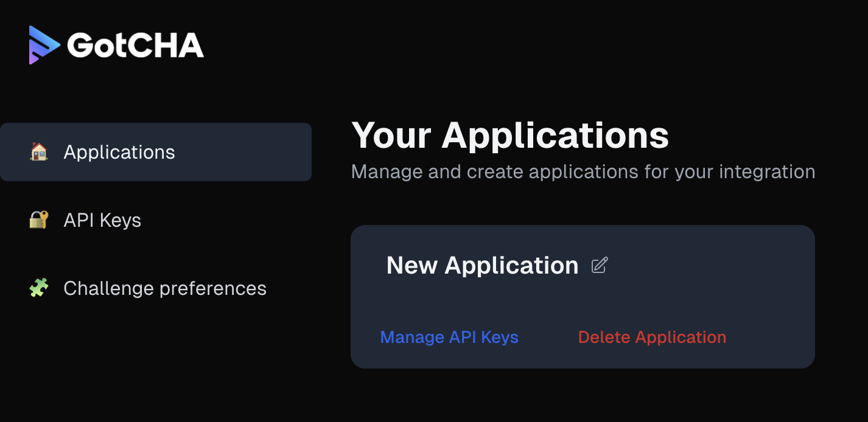
Task: Click the Your Applications heading
Action: click(x=510, y=135)
